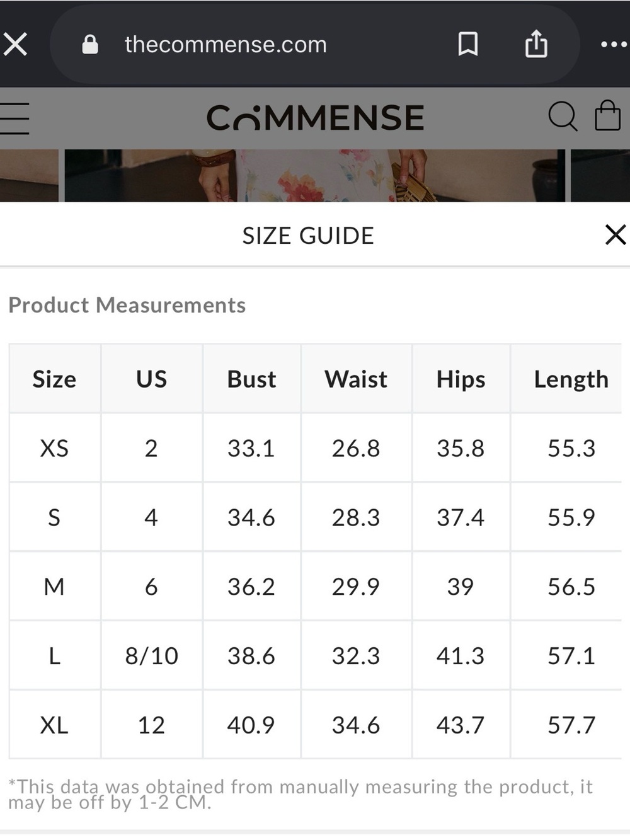
Task: Close the browser tab with X icon
Action: (x=15, y=45)
